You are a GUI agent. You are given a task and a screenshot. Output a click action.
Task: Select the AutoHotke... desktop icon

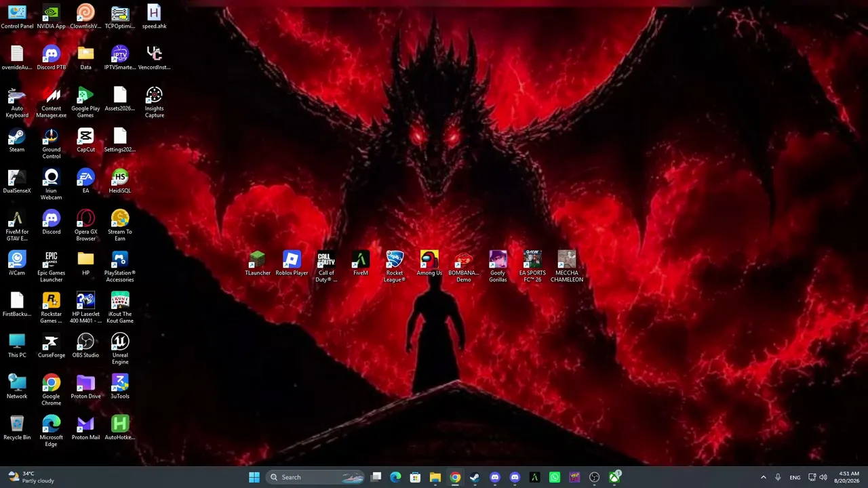click(120, 429)
